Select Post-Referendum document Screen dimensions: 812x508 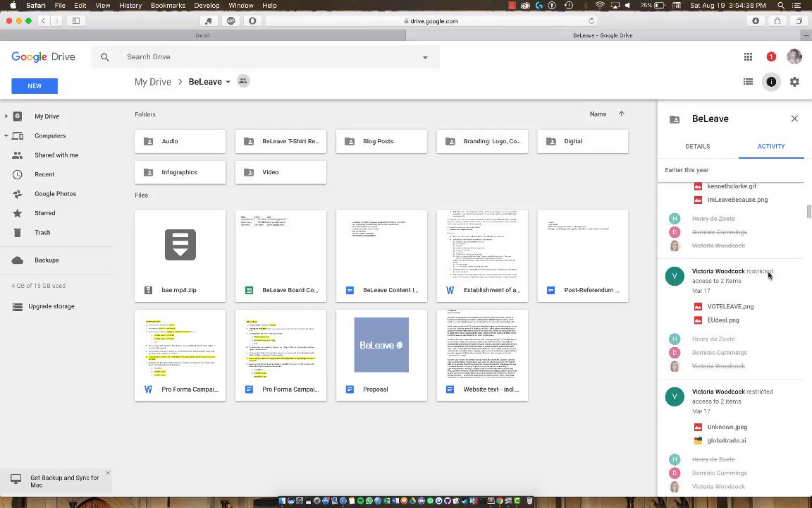[x=583, y=256]
